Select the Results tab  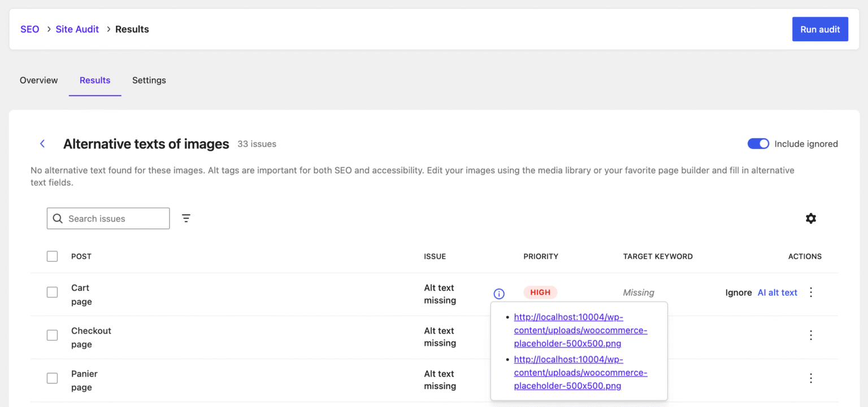click(95, 80)
